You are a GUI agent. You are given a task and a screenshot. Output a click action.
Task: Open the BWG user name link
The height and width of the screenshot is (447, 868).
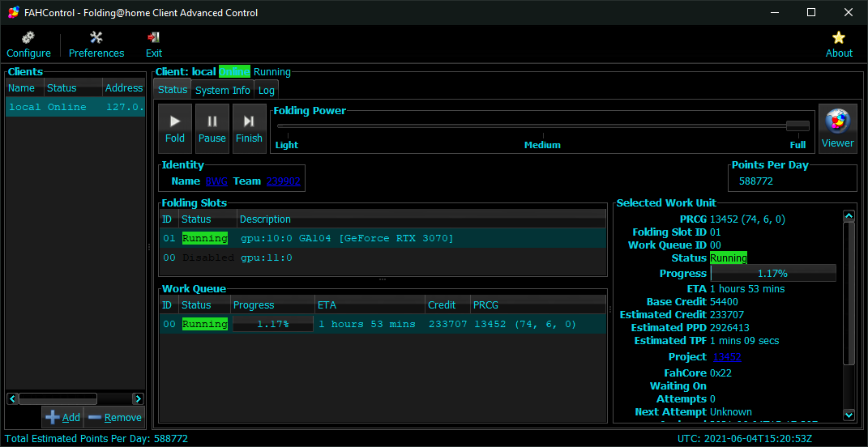click(x=216, y=181)
